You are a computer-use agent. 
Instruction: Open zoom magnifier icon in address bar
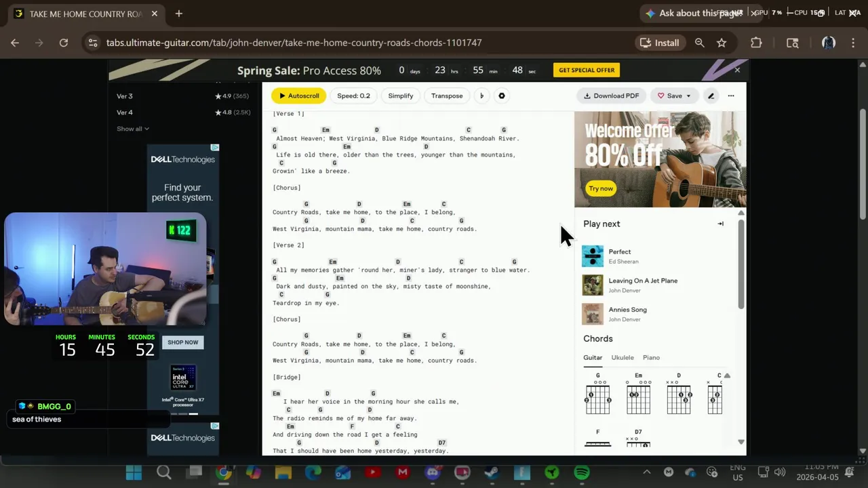[x=699, y=43]
